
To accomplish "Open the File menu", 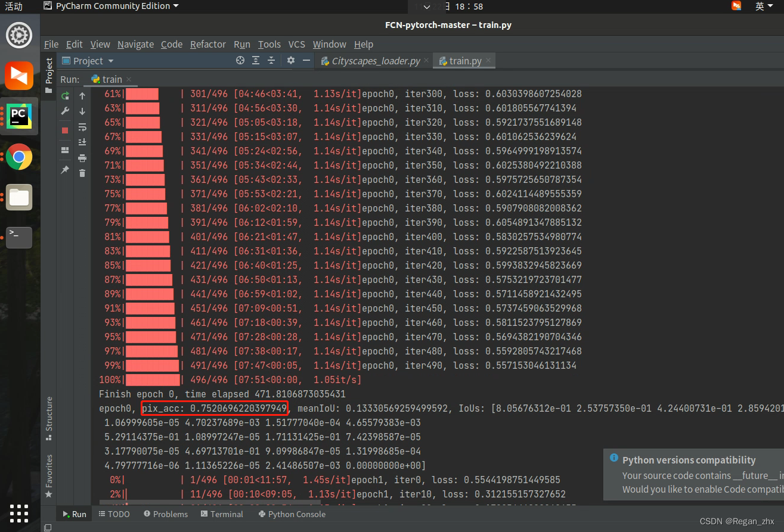I will pos(51,44).
